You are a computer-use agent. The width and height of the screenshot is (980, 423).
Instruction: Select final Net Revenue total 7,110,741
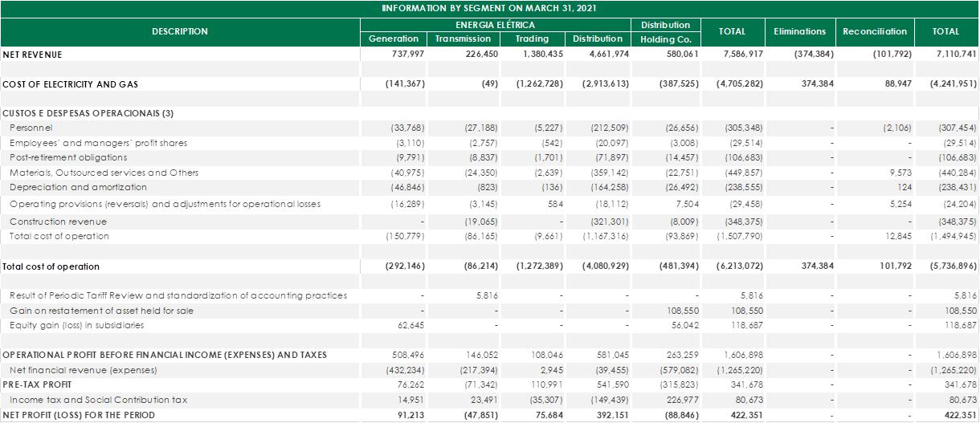point(956,55)
